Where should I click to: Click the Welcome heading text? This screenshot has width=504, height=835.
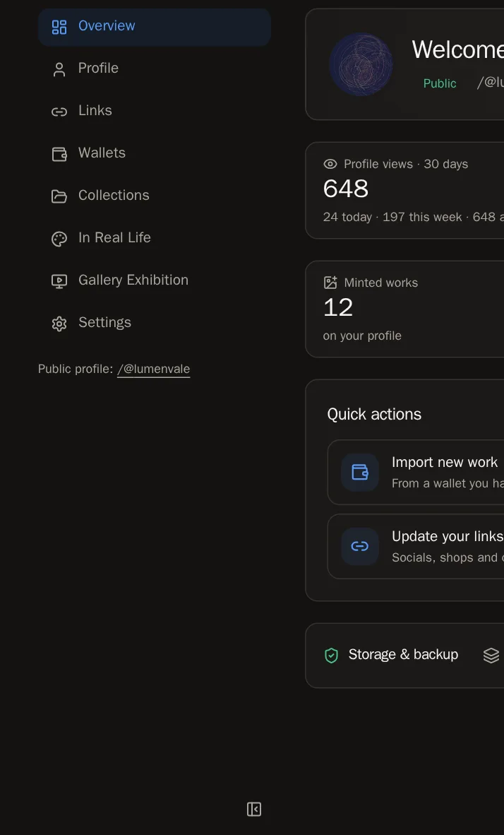click(457, 49)
